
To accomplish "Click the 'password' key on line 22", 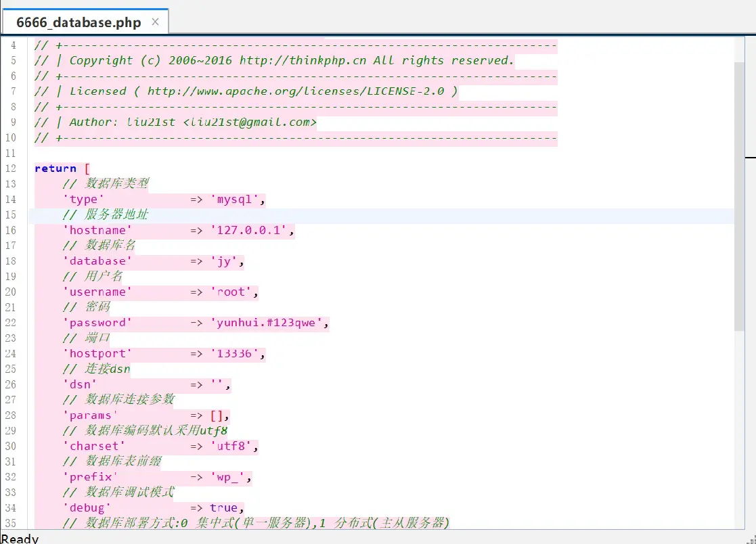I will coord(97,323).
